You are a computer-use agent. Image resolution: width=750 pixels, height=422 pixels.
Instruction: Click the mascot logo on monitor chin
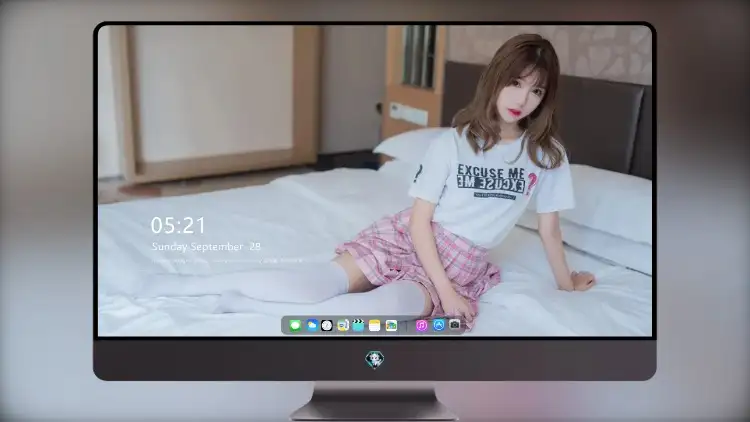pyautogui.click(x=375, y=360)
